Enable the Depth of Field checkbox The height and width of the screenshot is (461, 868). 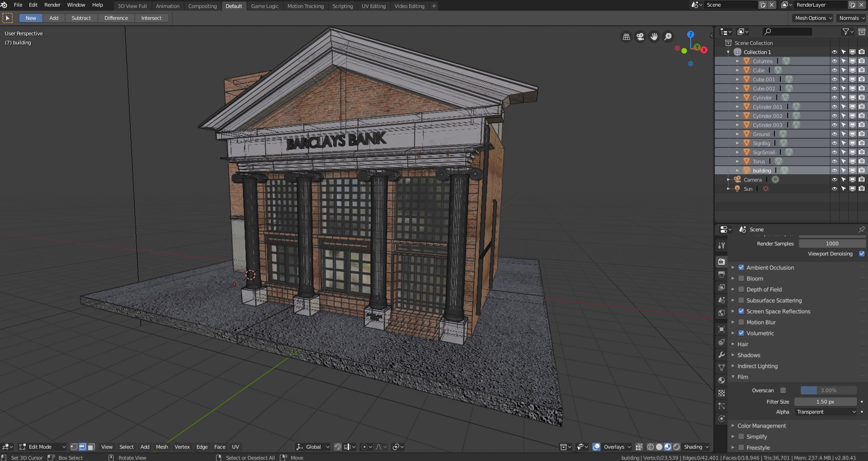pyautogui.click(x=741, y=289)
